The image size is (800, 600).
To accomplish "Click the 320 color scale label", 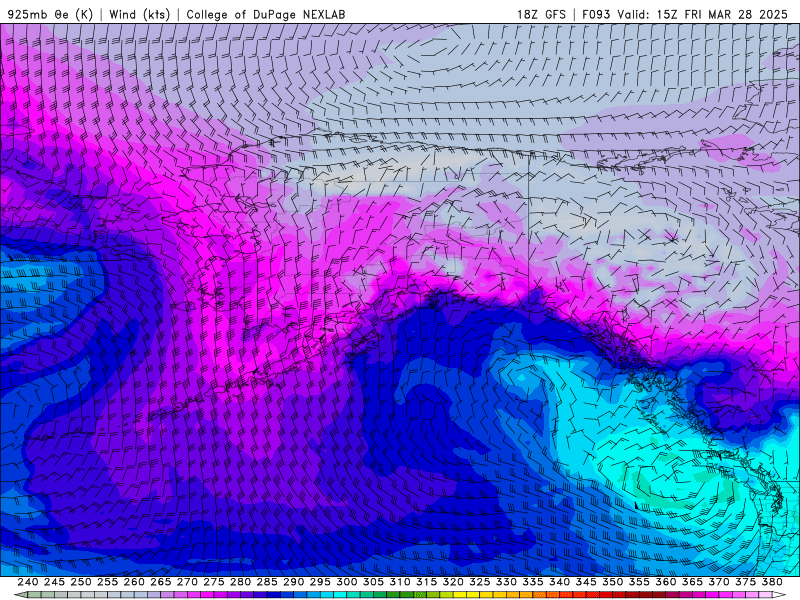I will click(453, 582).
